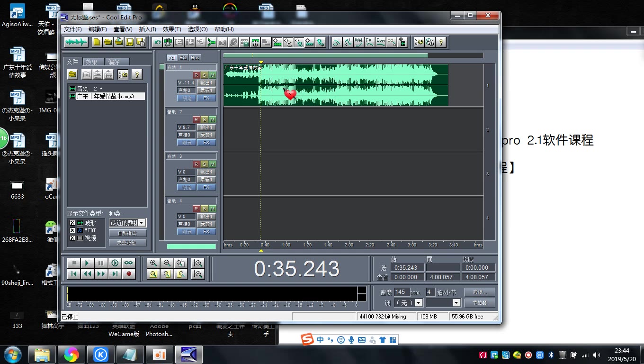This screenshot has height=364, width=644.
Task: Open the 种类 sort dropdown
Action: [141, 223]
